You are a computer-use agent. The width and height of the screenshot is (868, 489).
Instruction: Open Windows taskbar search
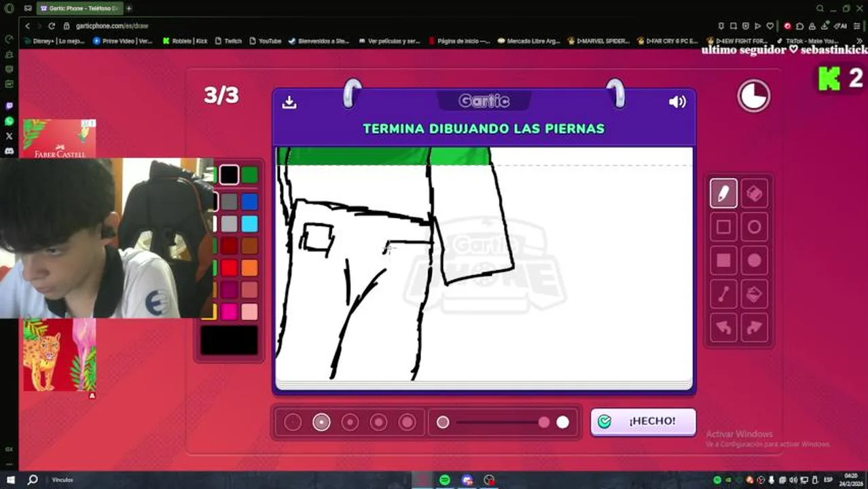pyautogui.click(x=33, y=480)
